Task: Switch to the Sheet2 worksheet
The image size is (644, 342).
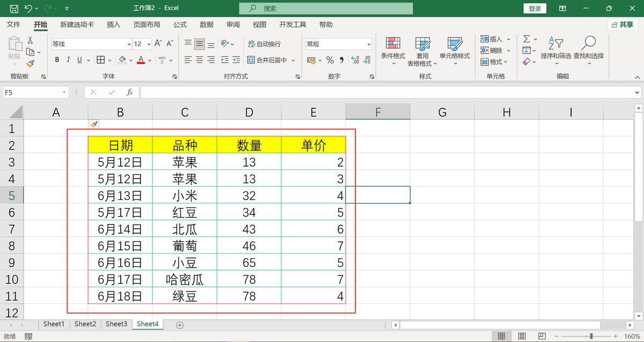Action: coord(85,324)
